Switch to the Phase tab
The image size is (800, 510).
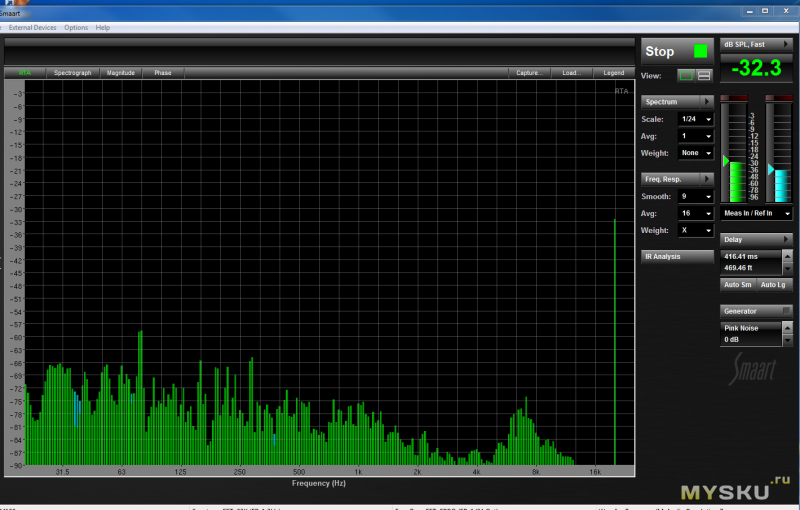(163, 73)
